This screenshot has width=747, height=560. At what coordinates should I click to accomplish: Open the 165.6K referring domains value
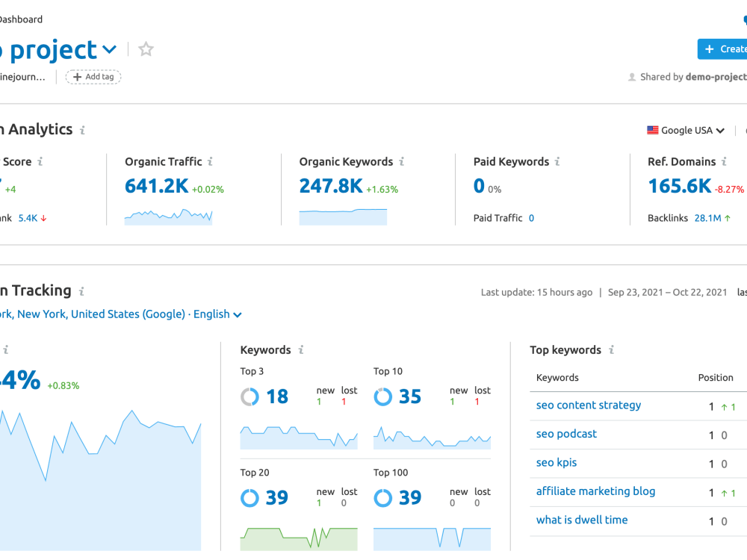(x=679, y=186)
